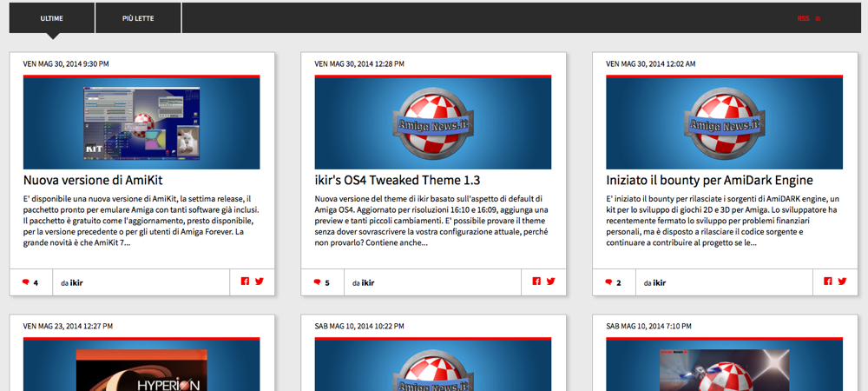868x391 pixels.
Task: Open the AmiKit article thumbnail image
Action: coord(141,123)
